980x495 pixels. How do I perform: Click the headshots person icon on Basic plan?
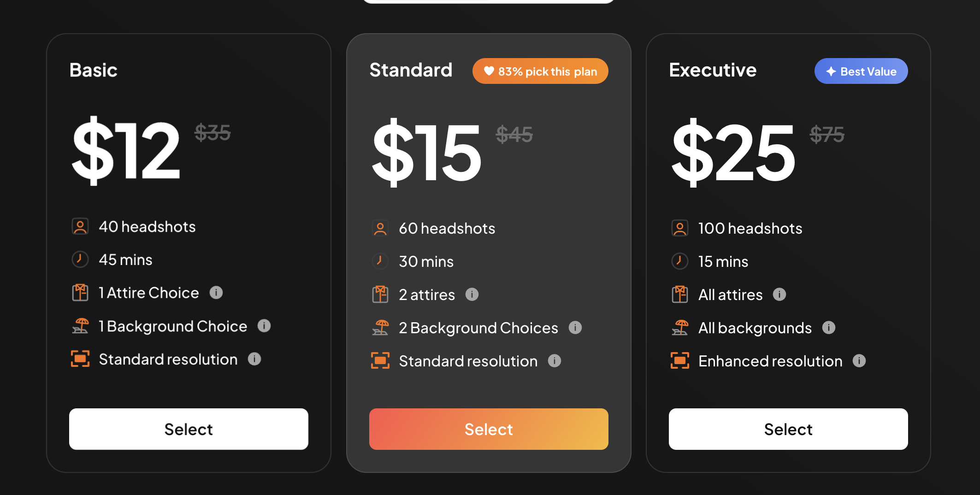pyautogui.click(x=81, y=226)
